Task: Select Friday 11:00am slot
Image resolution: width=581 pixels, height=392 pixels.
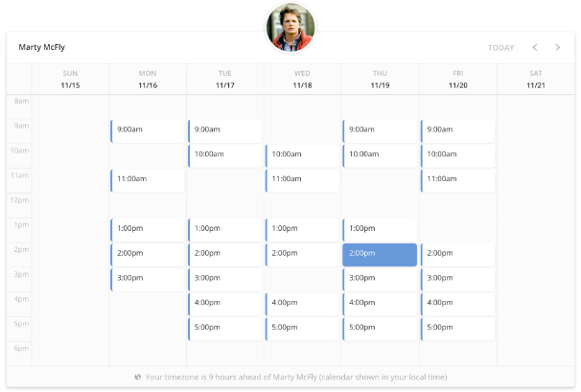Action: pos(458,180)
